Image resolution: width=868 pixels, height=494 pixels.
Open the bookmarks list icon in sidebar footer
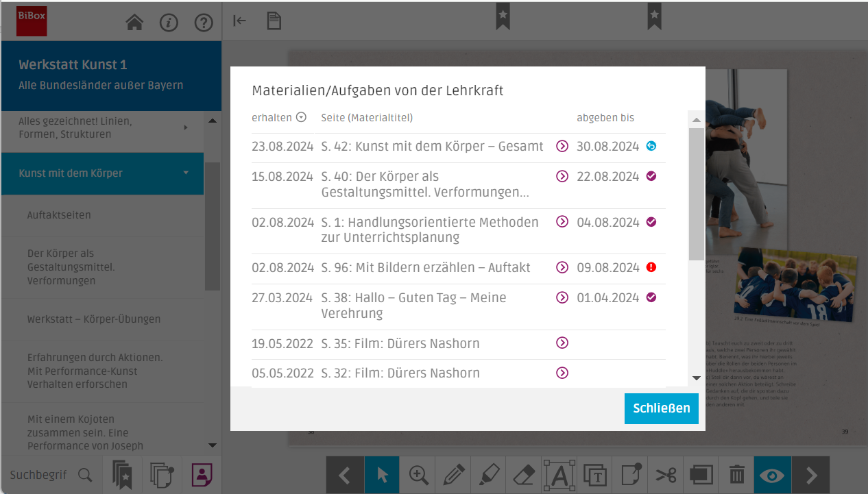point(122,474)
